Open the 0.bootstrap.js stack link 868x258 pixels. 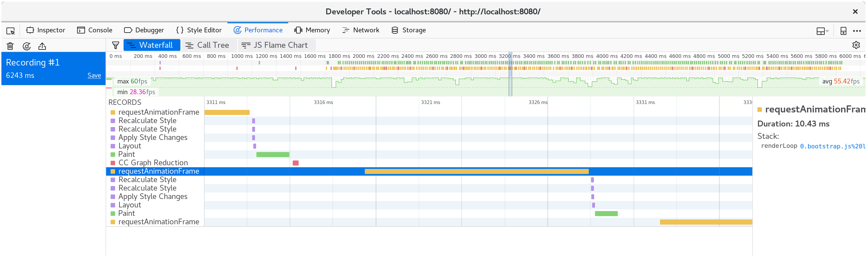point(832,146)
